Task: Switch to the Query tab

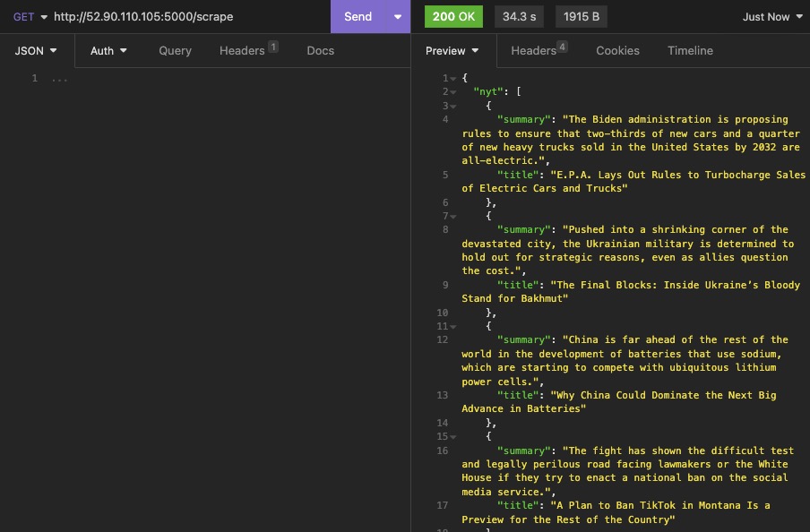Action: [175, 51]
